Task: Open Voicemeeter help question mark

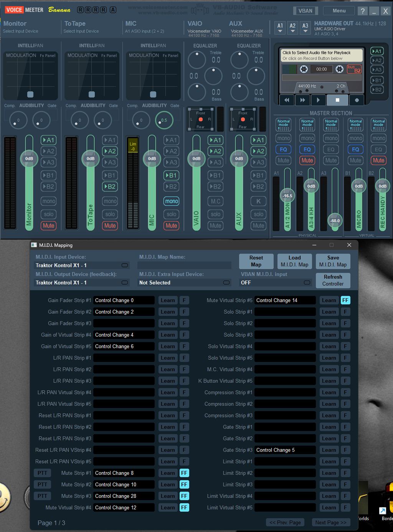Action: pos(363,11)
